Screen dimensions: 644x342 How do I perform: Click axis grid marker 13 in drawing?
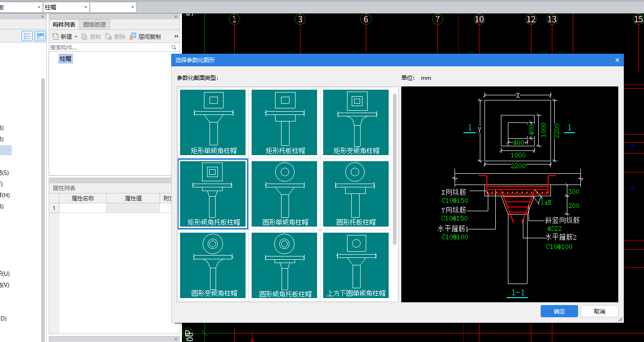552,19
